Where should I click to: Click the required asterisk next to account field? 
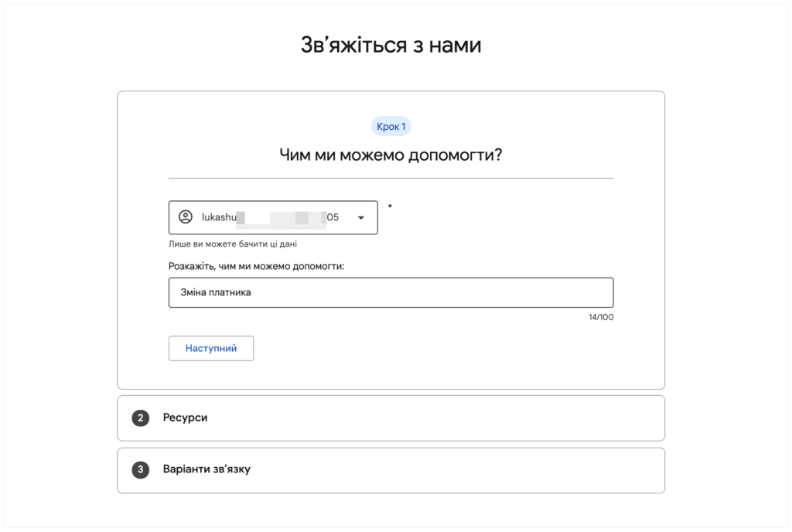[391, 207]
